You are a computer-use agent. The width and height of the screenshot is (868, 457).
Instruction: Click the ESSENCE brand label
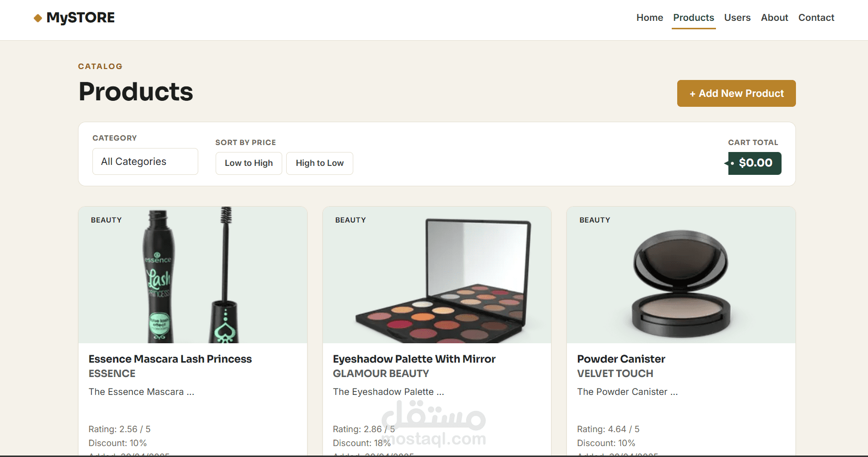(x=112, y=374)
